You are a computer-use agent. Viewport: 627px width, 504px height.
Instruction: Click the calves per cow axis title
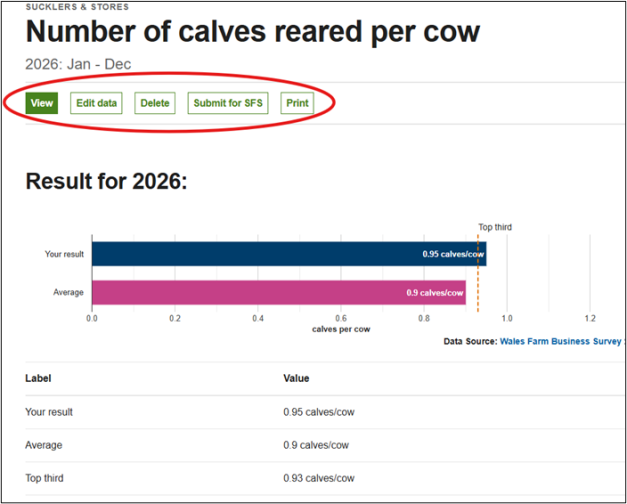[341, 329]
